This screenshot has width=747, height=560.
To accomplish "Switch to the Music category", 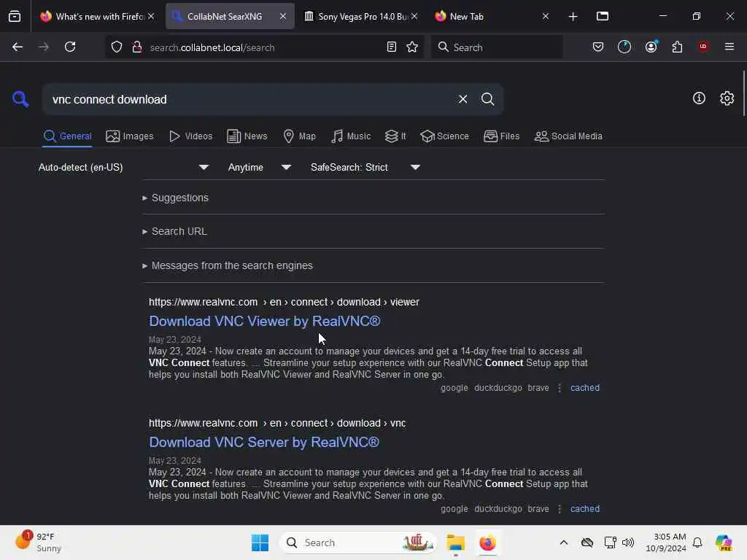I will tap(351, 136).
